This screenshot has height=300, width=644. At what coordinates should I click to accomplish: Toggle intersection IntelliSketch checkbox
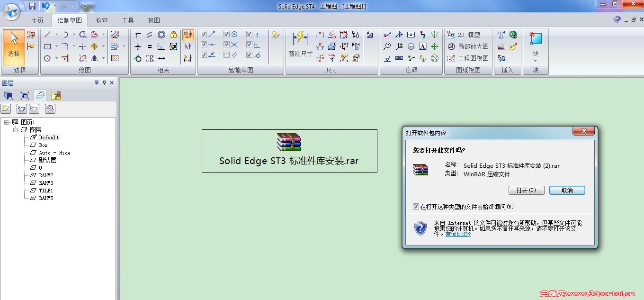[x=226, y=45]
